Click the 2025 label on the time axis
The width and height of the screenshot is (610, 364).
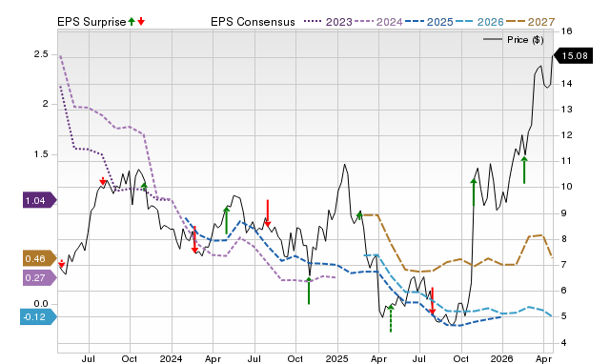[336, 358]
